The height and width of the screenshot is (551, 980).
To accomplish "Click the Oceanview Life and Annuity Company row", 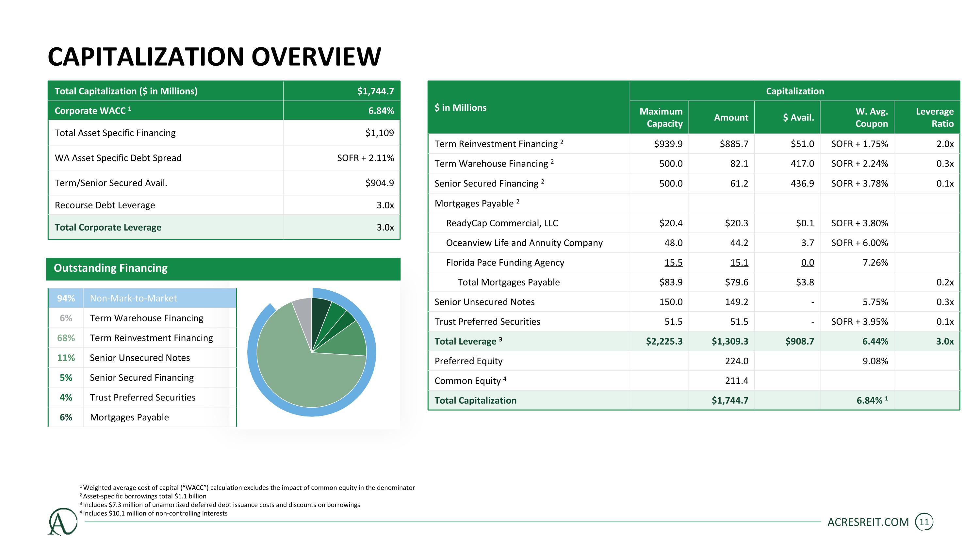I will 524,243.
